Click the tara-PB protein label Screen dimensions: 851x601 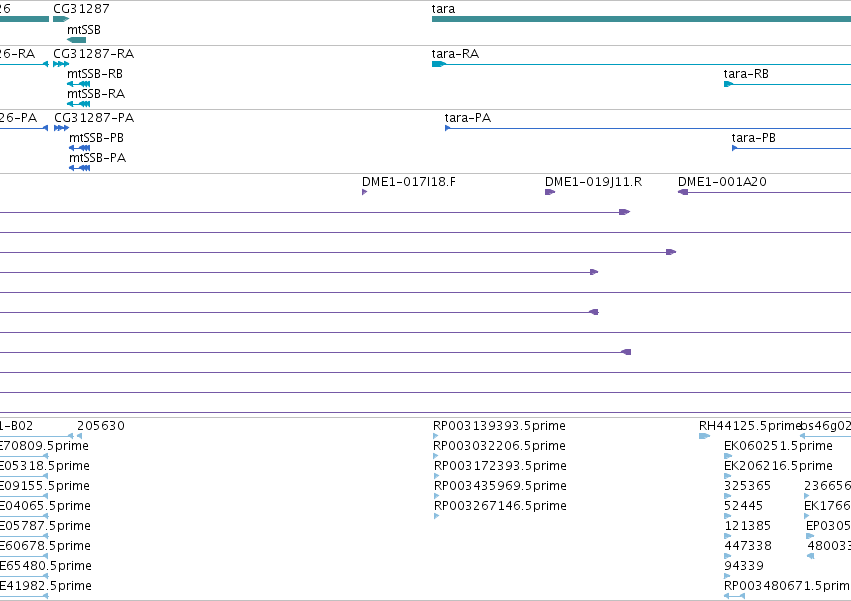click(753, 138)
